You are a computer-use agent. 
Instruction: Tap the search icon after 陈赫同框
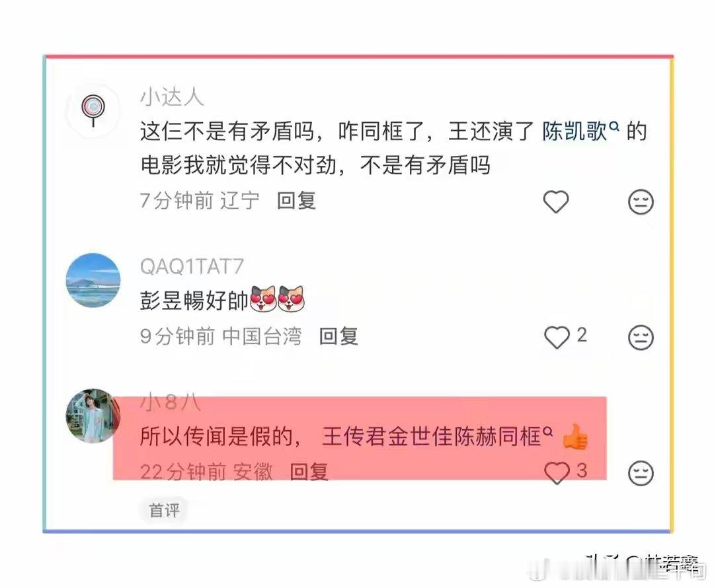click(x=547, y=431)
